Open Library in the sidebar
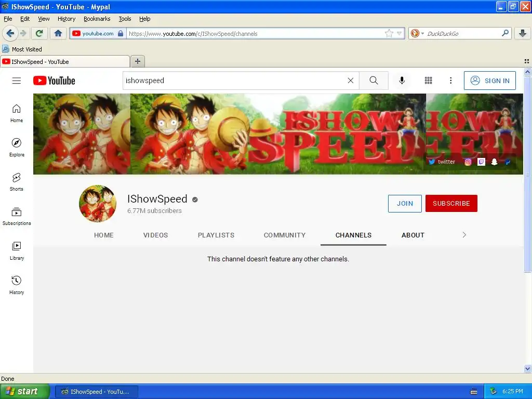The height and width of the screenshot is (399, 532). click(17, 251)
